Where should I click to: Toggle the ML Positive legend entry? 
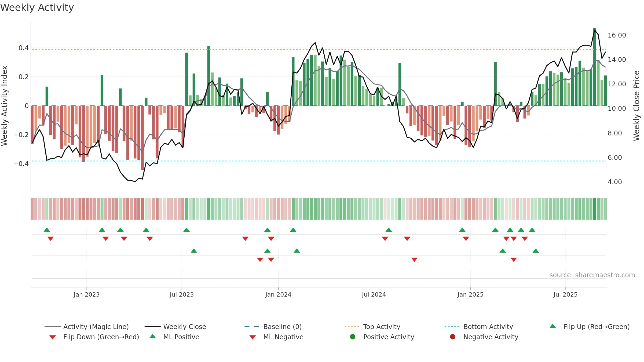coord(174,337)
